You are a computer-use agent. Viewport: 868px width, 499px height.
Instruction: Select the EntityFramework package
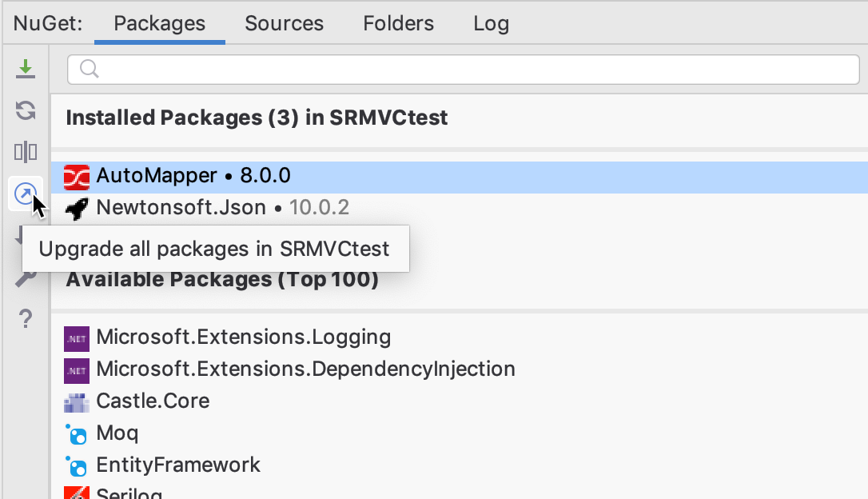178,465
